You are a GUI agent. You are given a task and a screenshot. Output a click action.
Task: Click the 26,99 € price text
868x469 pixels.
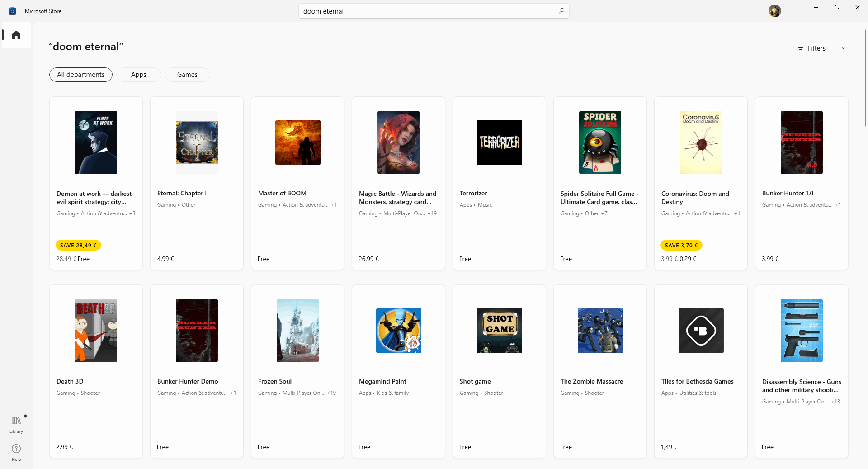coord(368,259)
